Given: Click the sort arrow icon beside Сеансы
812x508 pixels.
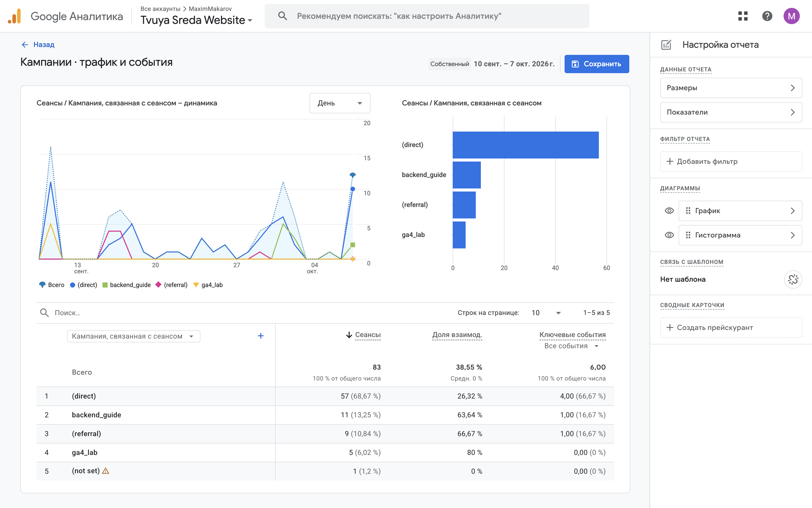Looking at the screenshot, I should pyautogui.click(x=349, y=335).
